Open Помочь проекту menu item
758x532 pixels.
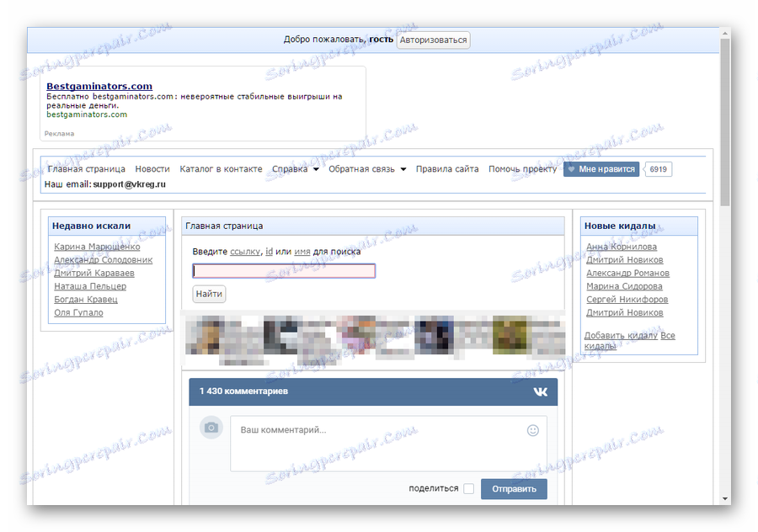(522, 169)
